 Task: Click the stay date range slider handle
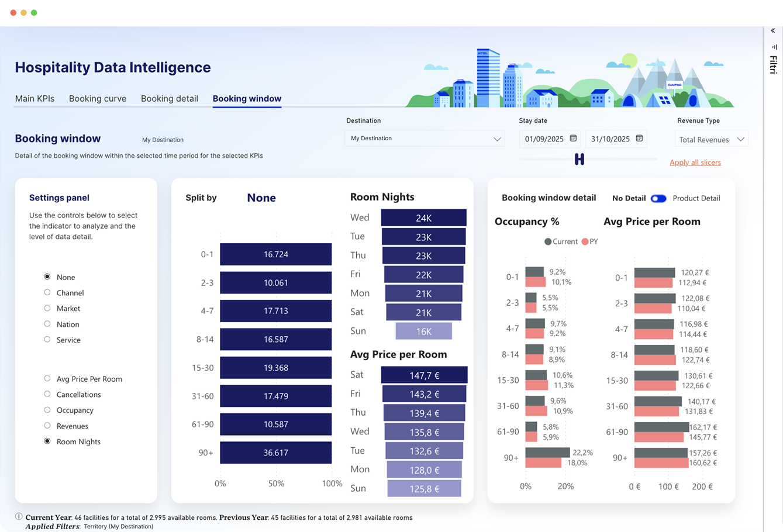tap(579, 159)
